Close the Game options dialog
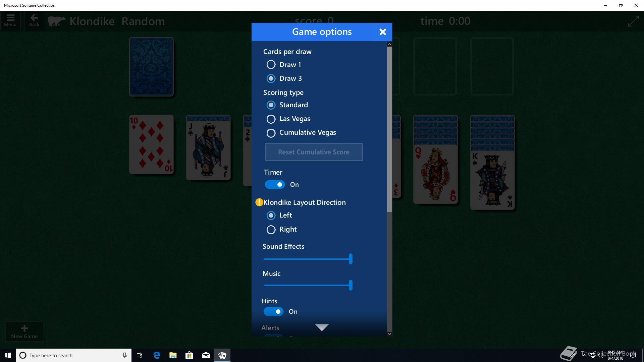The height and width of the screenshot is (362, 644). click(382, 32)
